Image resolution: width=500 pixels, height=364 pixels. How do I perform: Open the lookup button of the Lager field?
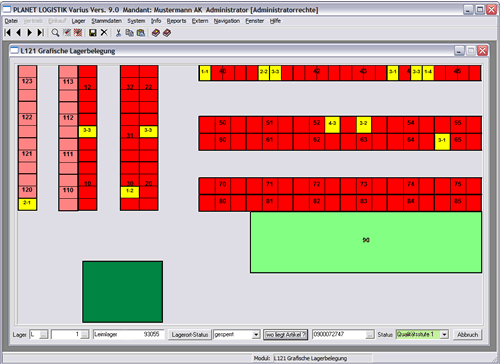point(43,334)
